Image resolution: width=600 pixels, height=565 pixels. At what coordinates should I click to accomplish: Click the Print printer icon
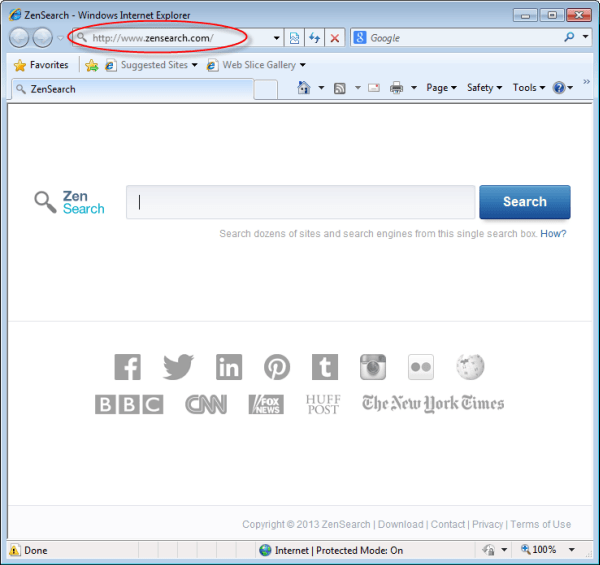(396, 88)
